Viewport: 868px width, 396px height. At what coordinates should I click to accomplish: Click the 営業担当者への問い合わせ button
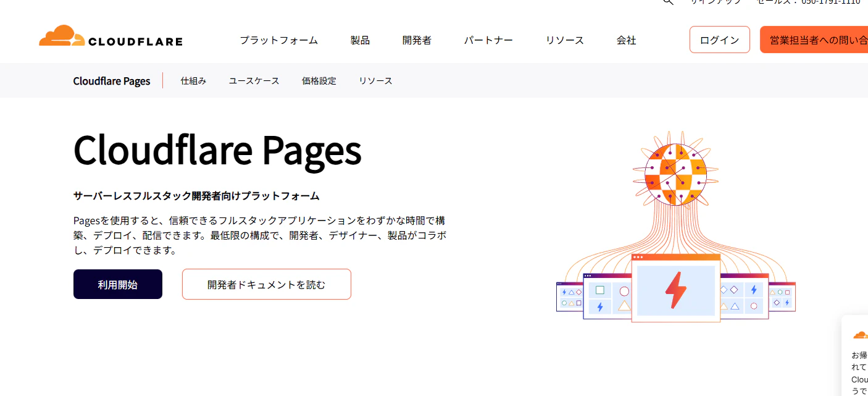tap(814, 40)
